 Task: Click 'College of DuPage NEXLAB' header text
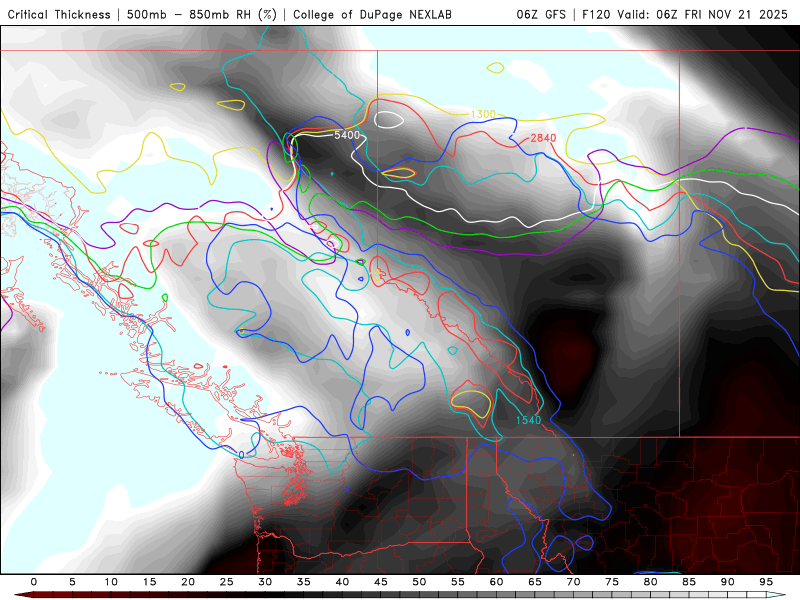pos(372,14)
